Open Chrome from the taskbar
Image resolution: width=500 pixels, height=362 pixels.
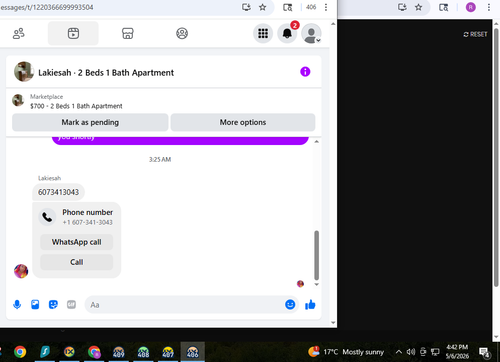20,352
